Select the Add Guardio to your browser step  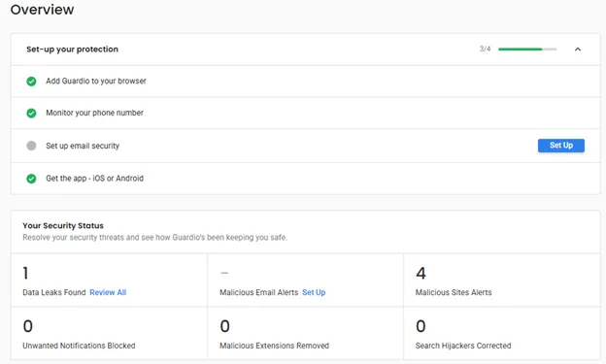[96, 81]
